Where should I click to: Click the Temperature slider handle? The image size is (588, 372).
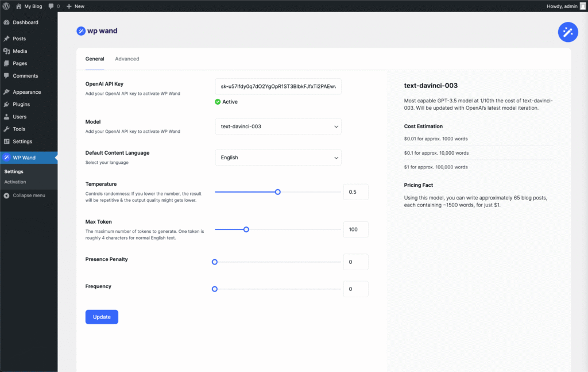coord(277,192)
